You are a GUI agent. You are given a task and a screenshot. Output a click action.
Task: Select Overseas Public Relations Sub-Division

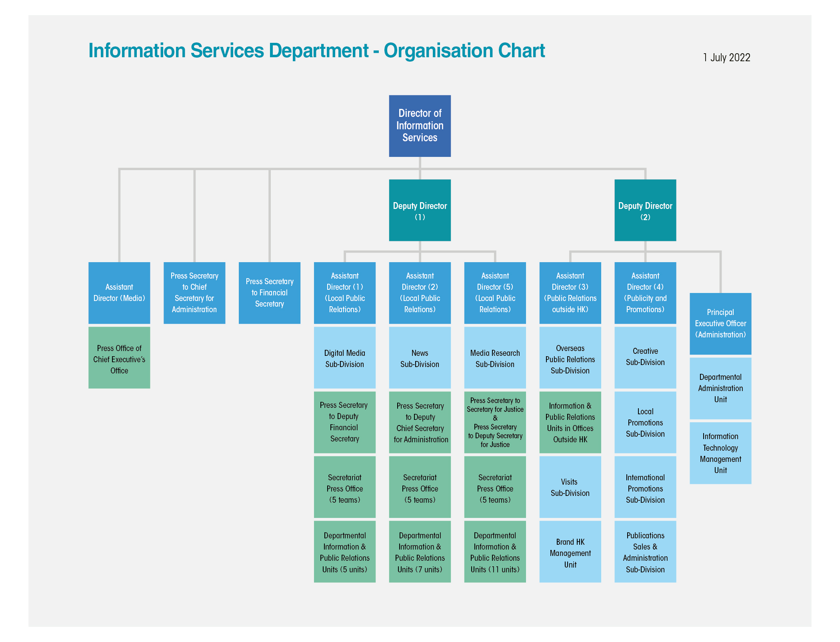570,359
